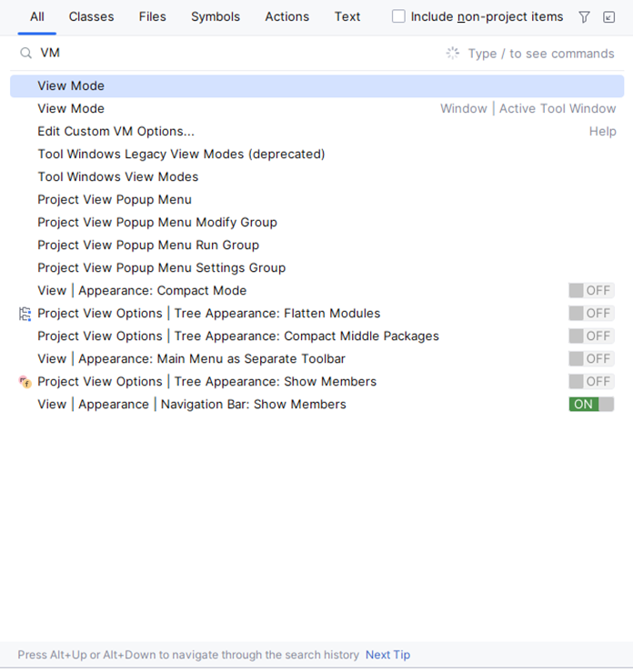Screen dimensions: 633x672
Task: Select Tool Windows View Modes result
Action: coord(316,177)
